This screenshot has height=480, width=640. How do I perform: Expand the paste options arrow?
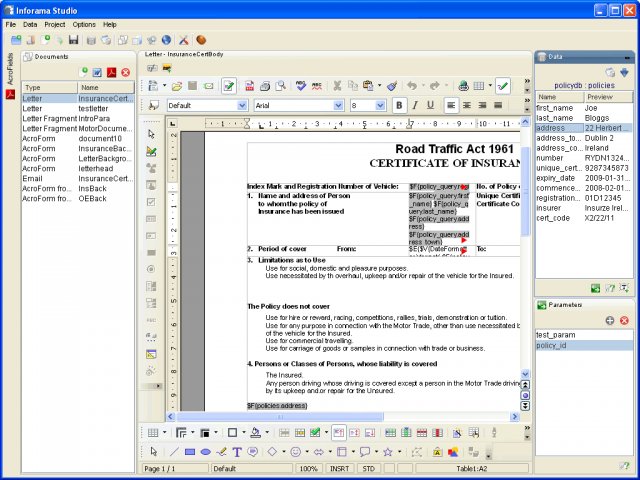click(x=379, y=86)
